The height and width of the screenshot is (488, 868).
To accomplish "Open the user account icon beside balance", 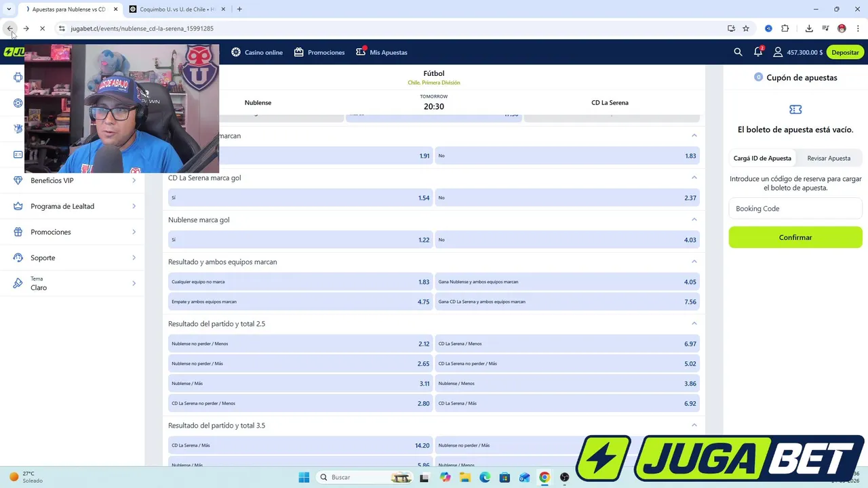I will click(778, 52).
